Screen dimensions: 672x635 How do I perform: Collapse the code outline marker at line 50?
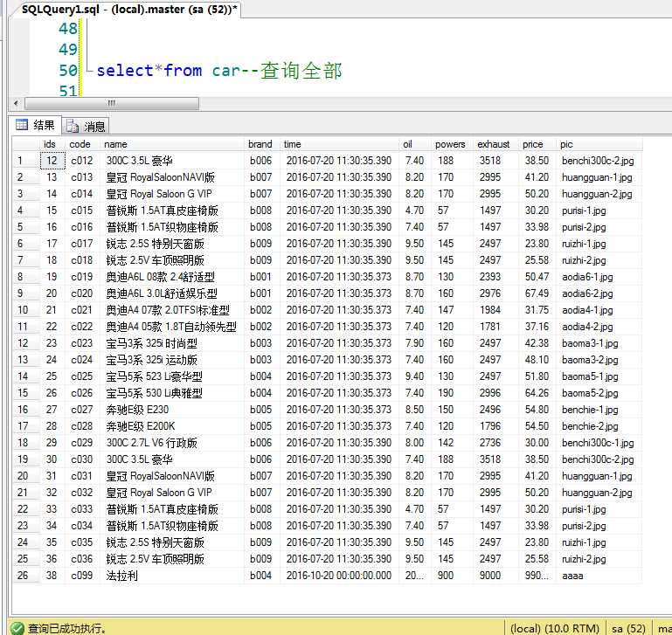point(88,70)
